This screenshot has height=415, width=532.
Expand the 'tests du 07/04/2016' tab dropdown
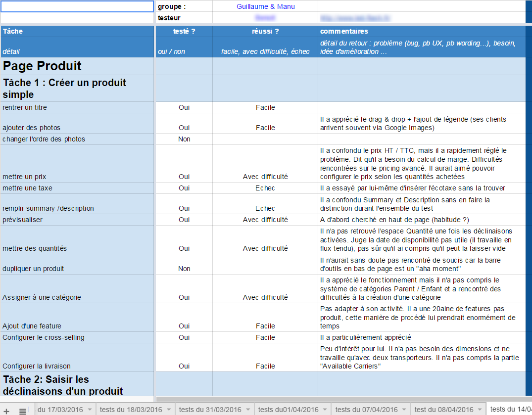coord(404,410)
